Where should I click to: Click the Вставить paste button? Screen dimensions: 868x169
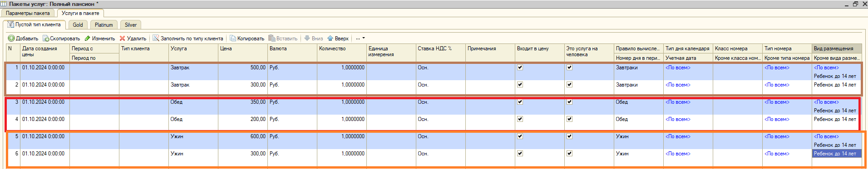283,39
